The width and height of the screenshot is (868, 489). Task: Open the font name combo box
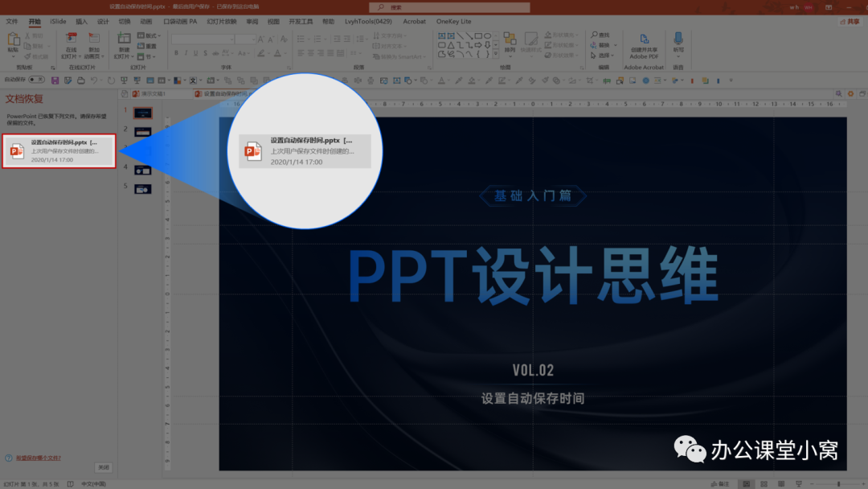[203, 39]
